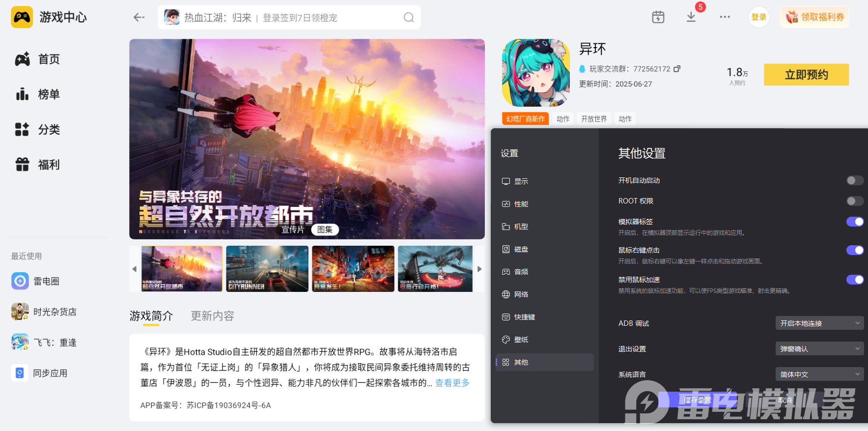Open the calendar check-in icon

click(x=658, y=17)
